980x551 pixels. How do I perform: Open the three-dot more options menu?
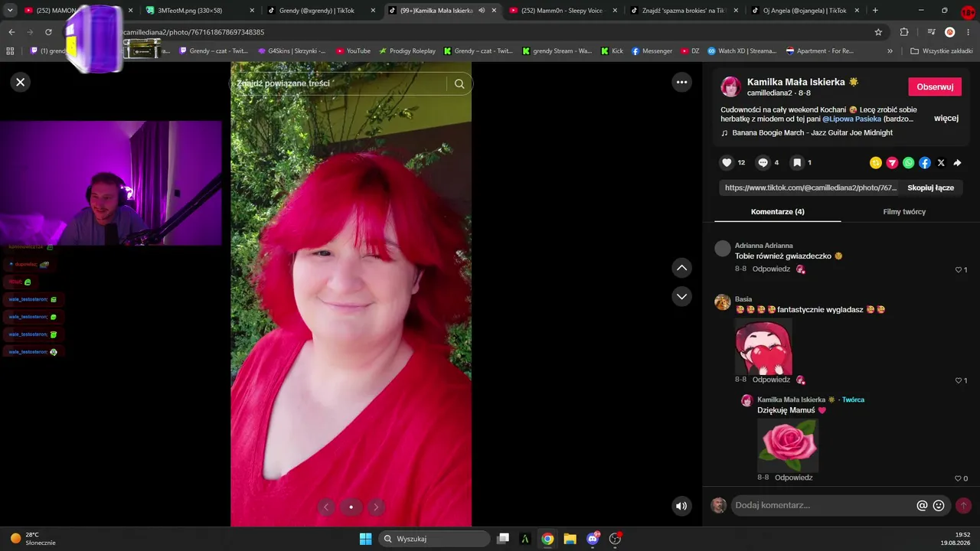[681, 82]
